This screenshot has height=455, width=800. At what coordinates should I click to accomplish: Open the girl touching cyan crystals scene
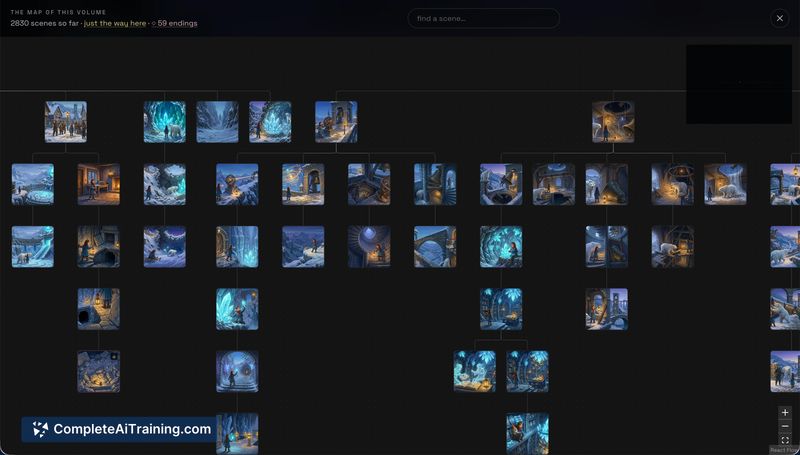[x=501, y=247]
